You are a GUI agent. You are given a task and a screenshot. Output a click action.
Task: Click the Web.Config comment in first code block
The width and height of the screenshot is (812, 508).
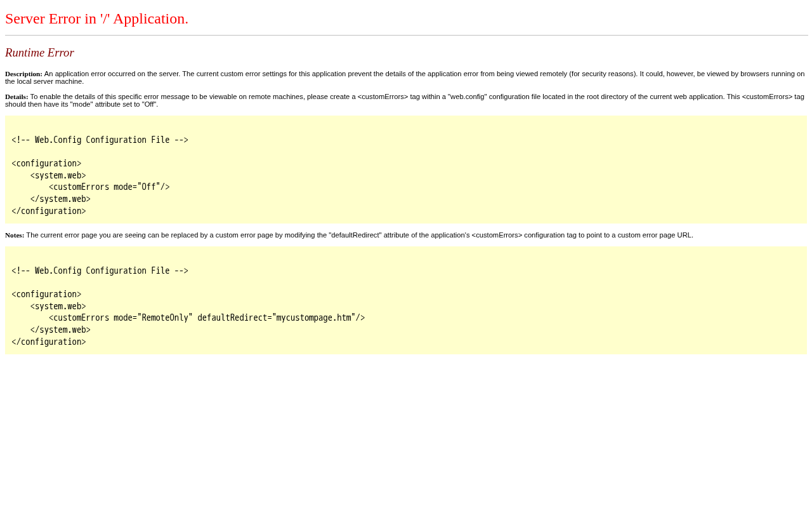100,140
